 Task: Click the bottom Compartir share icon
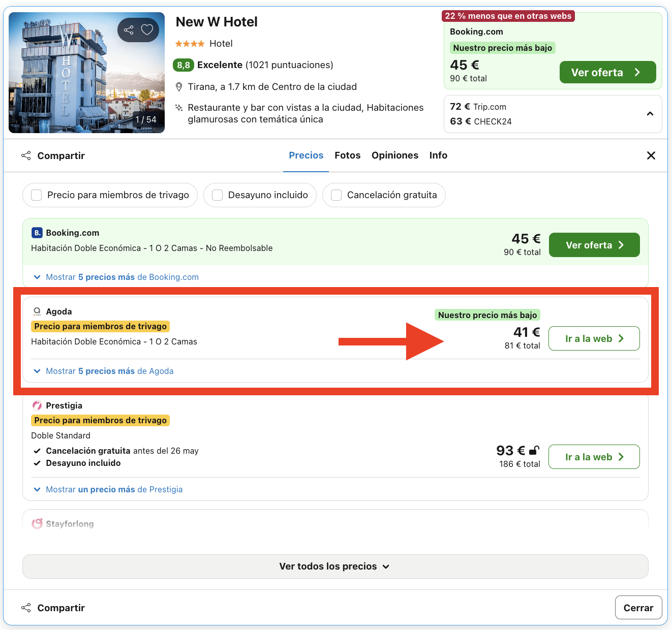(26, 607)
